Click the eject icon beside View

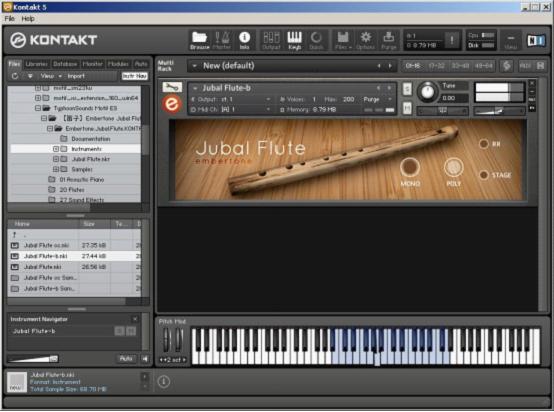coord(30,76)
